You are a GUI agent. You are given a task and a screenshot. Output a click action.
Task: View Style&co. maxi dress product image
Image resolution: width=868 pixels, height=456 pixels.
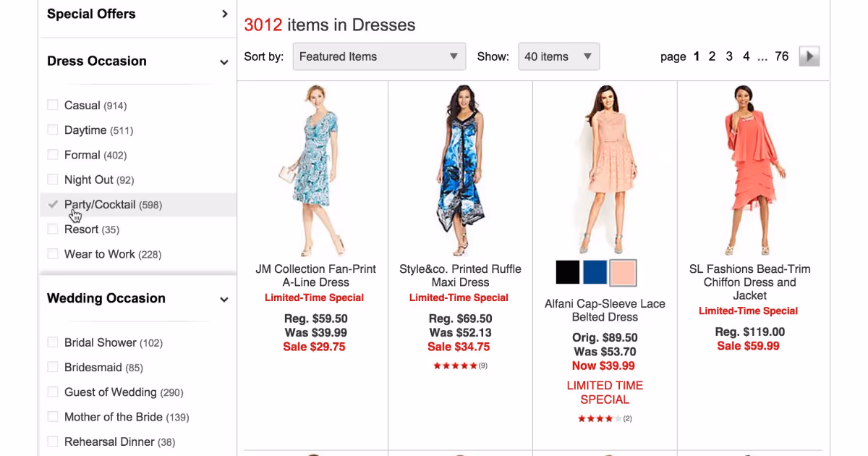460,170
